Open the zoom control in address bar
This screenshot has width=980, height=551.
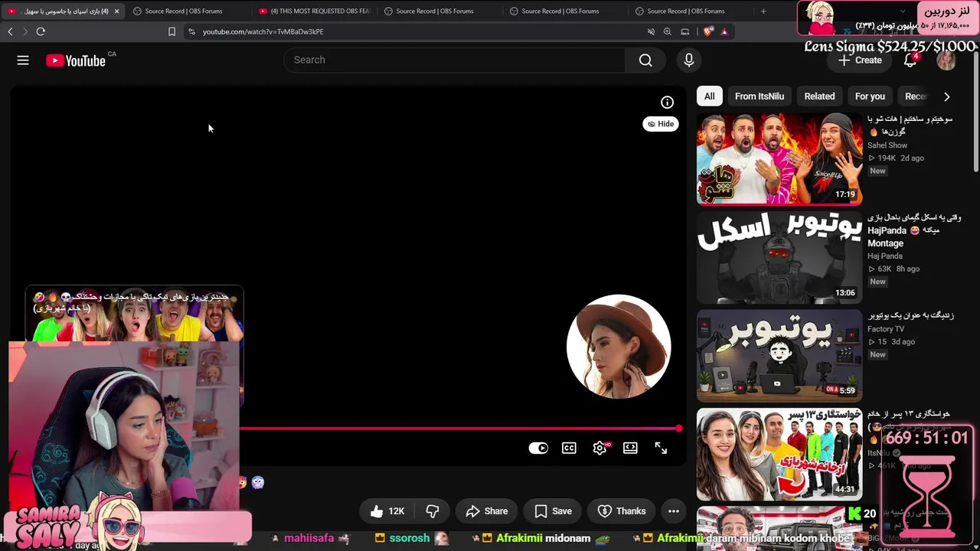pyautogui.click(x=668, y=31)
